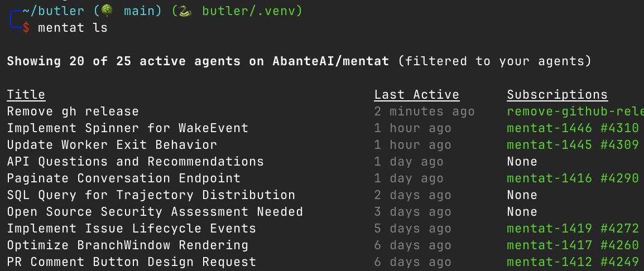Click the ~/butler path in the prompt
Viewport: 644px width, 271px height.
click(54, 11)
